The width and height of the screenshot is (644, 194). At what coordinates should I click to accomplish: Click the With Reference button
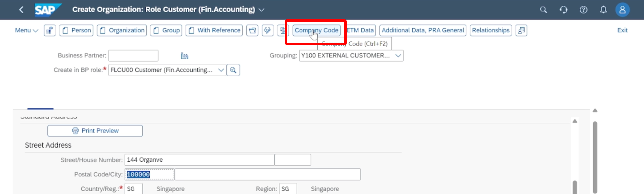[x=214, y=30]
